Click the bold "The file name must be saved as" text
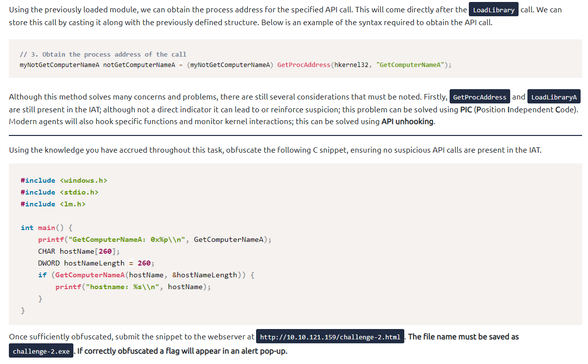The image size is (588, 364). pyautogui.click(x=463, y=337)
